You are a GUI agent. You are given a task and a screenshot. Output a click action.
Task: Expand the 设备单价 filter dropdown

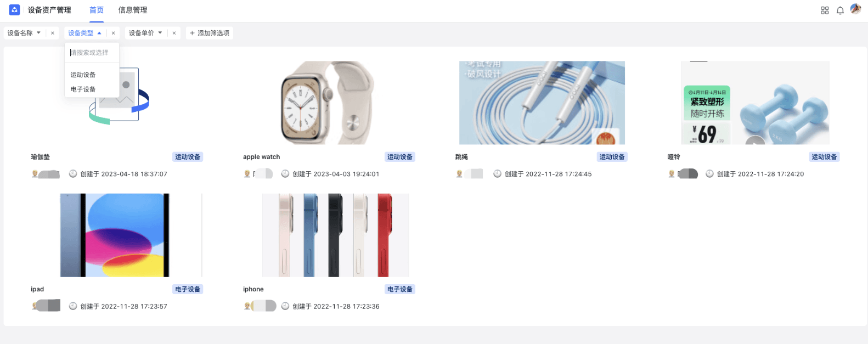coord(160,33)
